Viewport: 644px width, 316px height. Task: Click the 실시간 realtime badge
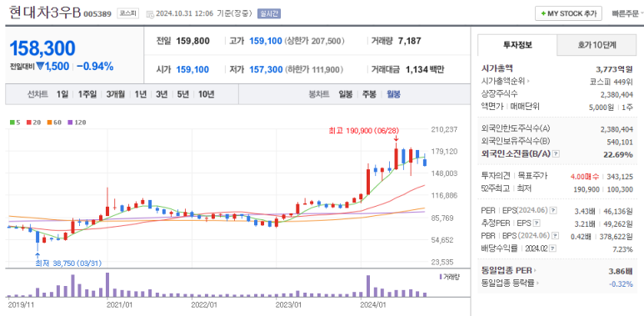click(269, 13)
